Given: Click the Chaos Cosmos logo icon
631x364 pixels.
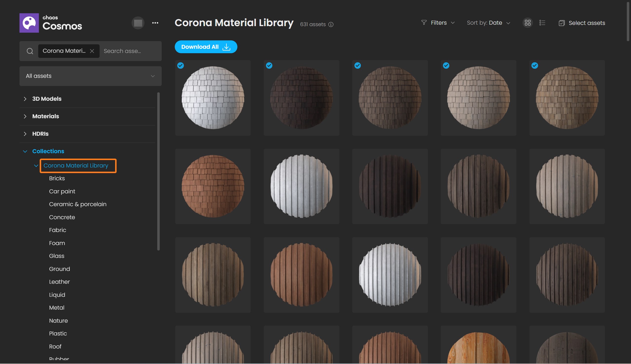Looking at the screenshot, I should click(x=29, y=22).
